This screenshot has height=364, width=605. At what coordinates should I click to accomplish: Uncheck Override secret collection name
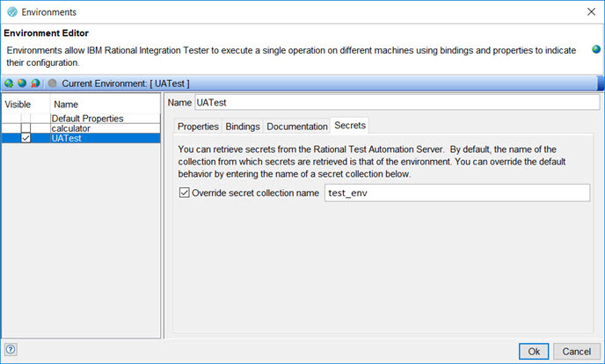(185, 193)
